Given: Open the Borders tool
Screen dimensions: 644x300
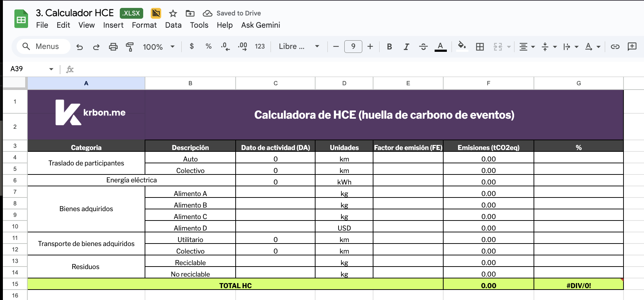Looking at the screenshot, I should [480, 47].
